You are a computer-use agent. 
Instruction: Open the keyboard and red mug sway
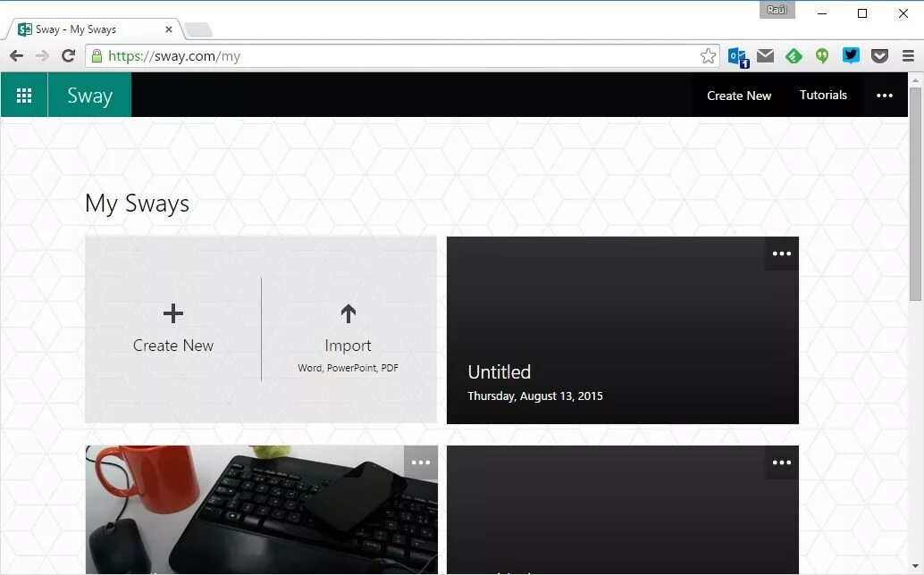click(x=262, y=510)
